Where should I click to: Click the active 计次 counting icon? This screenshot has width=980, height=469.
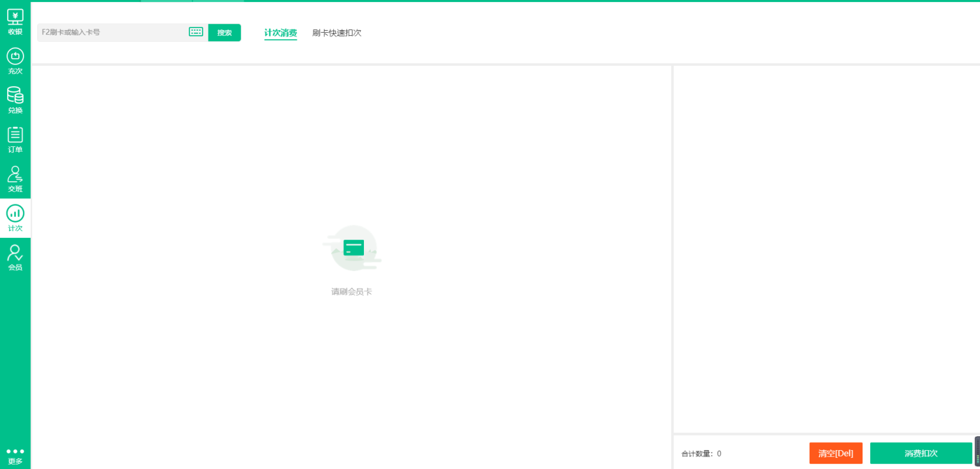[x=15, y=217]
